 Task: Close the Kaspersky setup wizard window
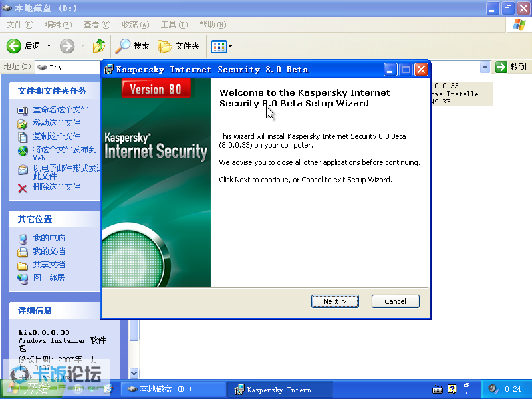pyautogui.click(x=421, y=70)
